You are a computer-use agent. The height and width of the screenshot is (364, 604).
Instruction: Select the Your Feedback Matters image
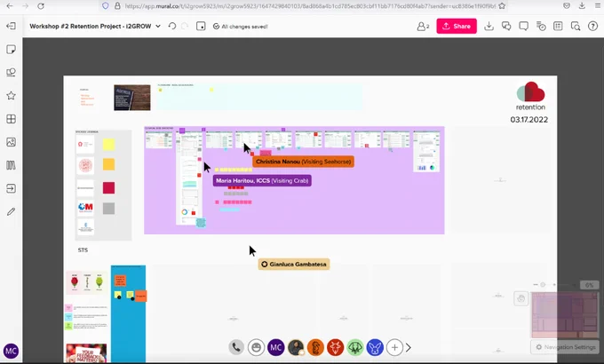pos(86,353)
